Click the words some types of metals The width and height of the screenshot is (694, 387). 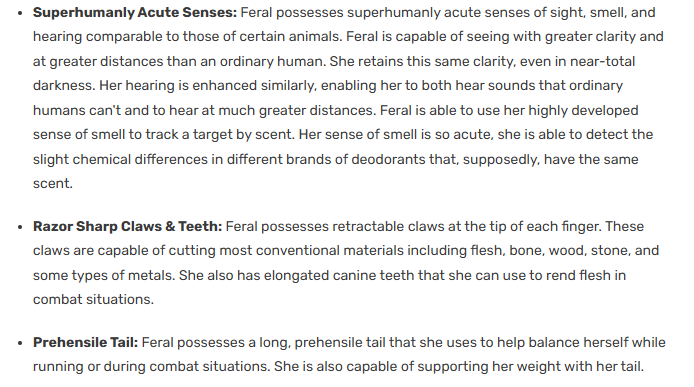tap(104, 275)
